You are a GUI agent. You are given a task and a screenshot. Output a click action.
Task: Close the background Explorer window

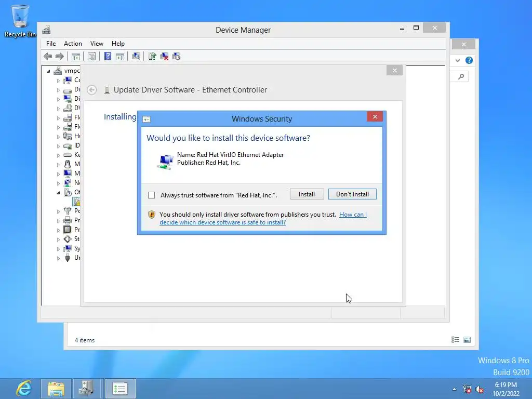tap(464, 45)
